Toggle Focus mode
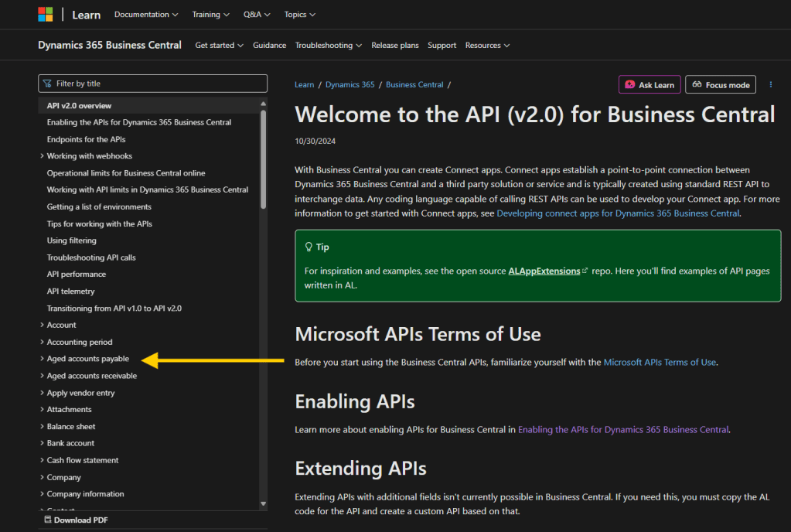This screenshot has width=791, height=532. pos(721,85)
